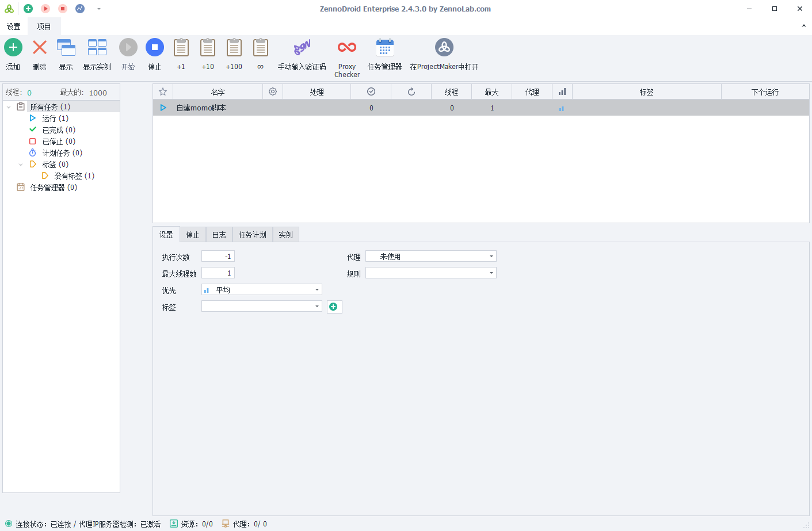Switch to the 任务计划 tab
This screenshot has height=531, width=812.
click(253, 235)
